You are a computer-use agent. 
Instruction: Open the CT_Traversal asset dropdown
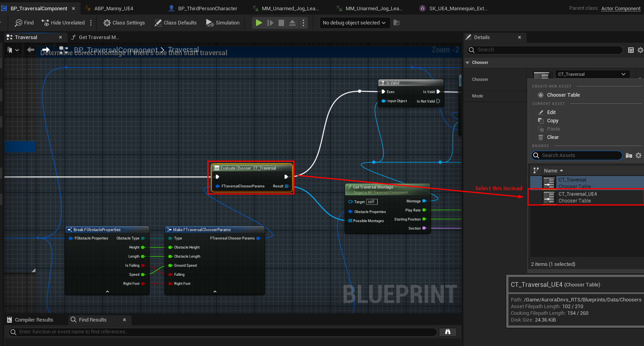(x=592, y=74)
